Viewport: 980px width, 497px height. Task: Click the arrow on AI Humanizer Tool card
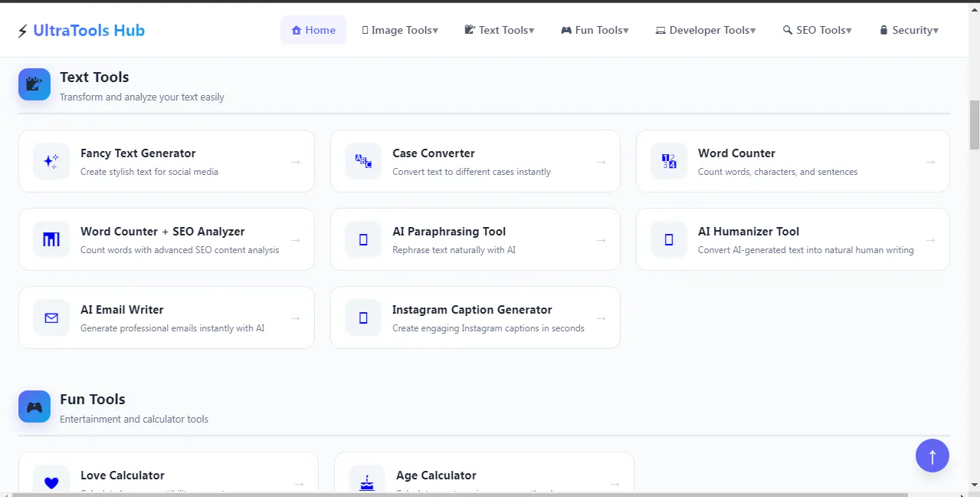[931, 240]
